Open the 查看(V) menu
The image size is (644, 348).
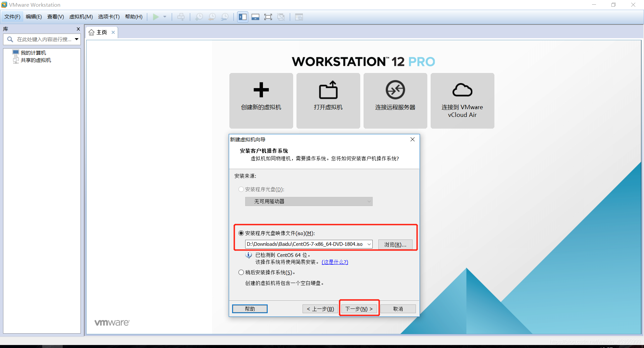(56, 17)
